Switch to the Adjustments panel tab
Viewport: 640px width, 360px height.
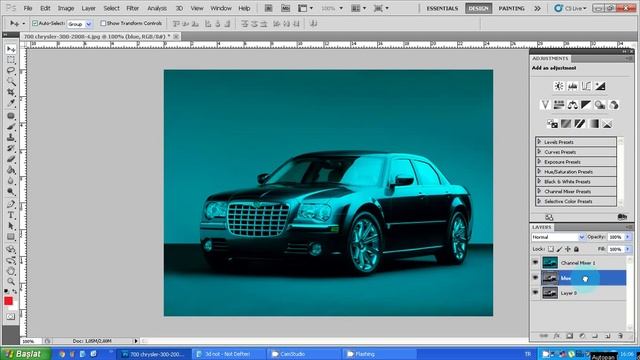coord(550,58)
